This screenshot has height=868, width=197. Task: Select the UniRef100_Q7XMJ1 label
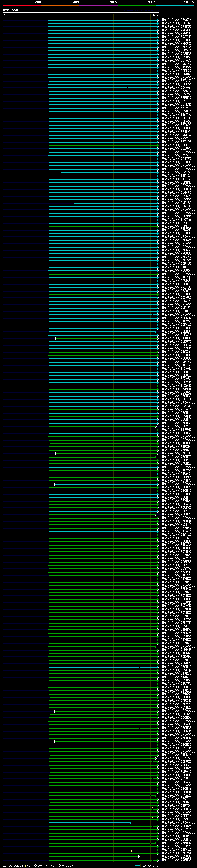(x=177, y=111)
